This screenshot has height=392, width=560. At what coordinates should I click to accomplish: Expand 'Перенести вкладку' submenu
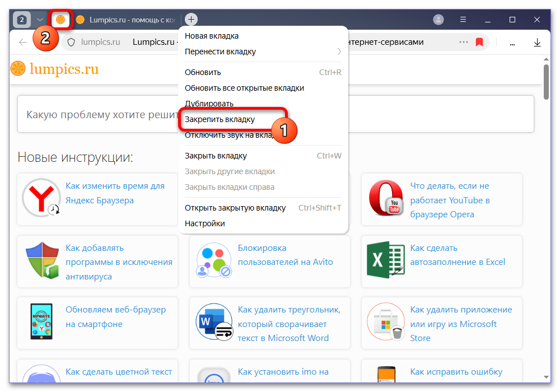point(263,52)
